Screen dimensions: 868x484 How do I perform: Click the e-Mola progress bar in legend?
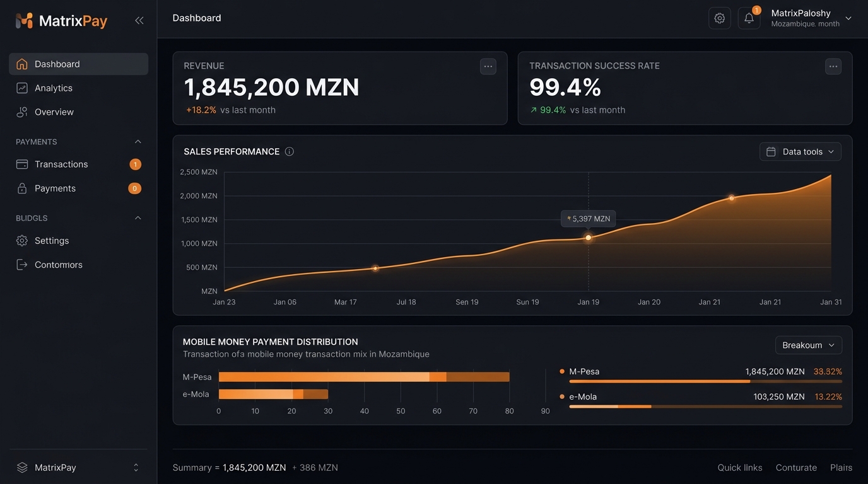click(705, 406)
